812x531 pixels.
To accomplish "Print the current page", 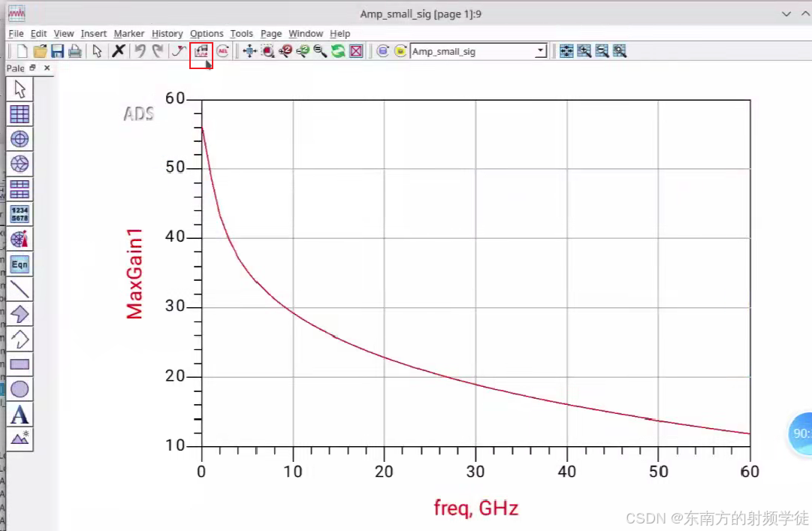I will (x=75, y=51).
